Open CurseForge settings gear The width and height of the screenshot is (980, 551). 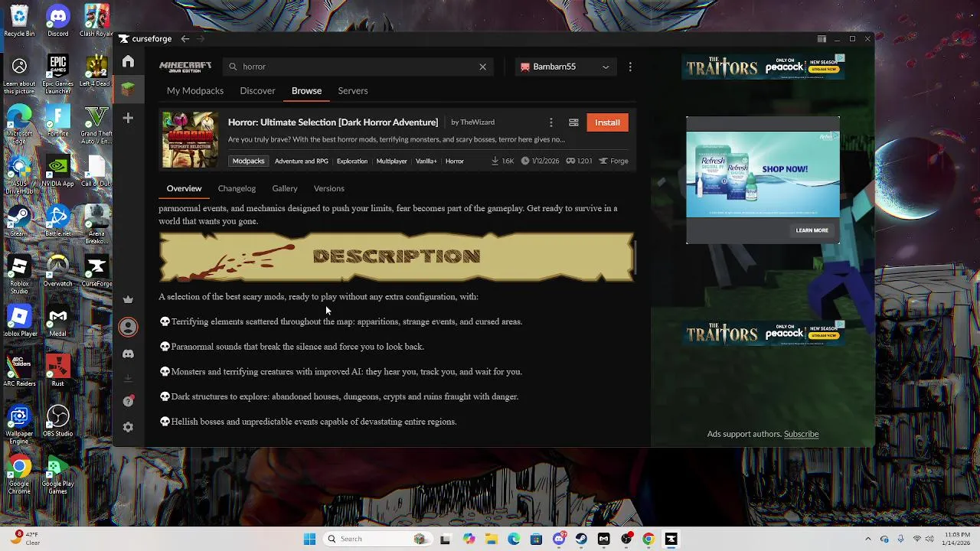[x=128, y=427]
